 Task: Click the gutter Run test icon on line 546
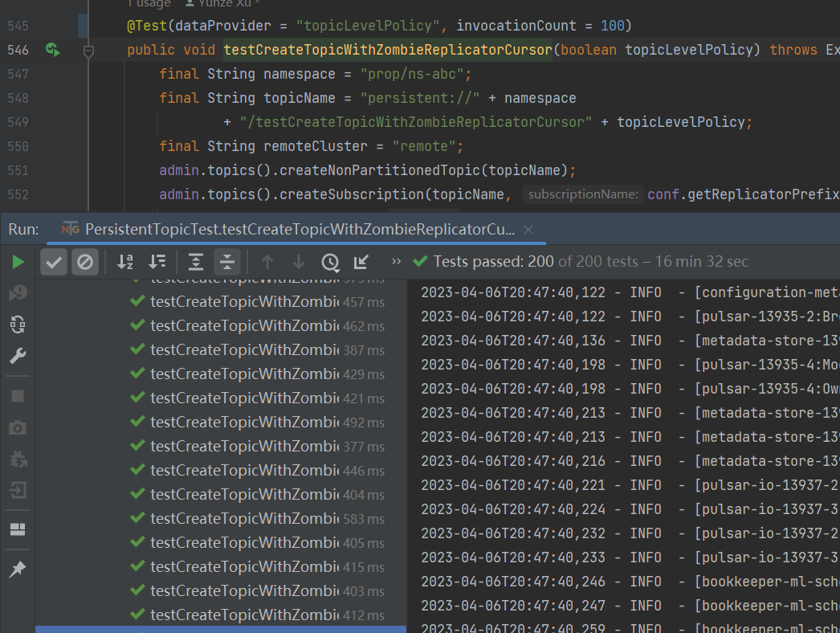(x=52, y=50)
